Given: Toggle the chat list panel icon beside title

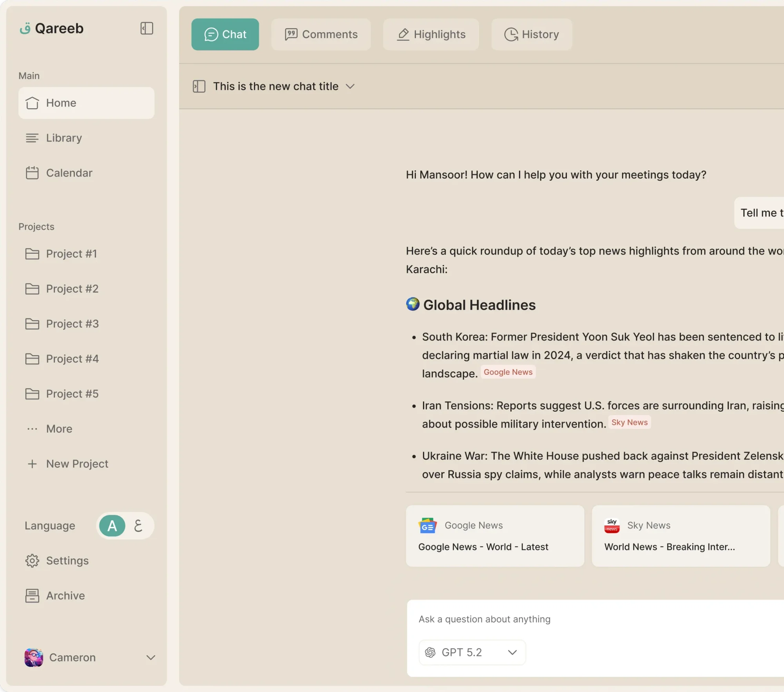Looking at the screenshot, I should click(x=199, y=86).
